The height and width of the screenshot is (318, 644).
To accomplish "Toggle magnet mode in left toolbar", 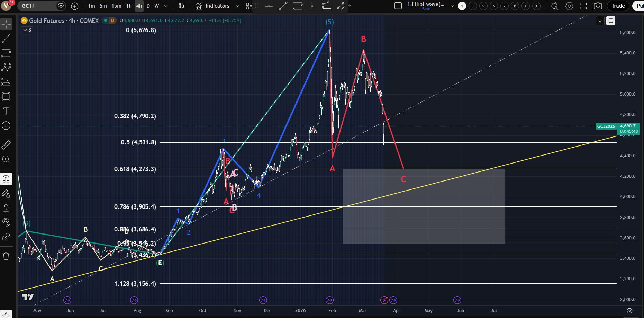I will click(6, 179).
